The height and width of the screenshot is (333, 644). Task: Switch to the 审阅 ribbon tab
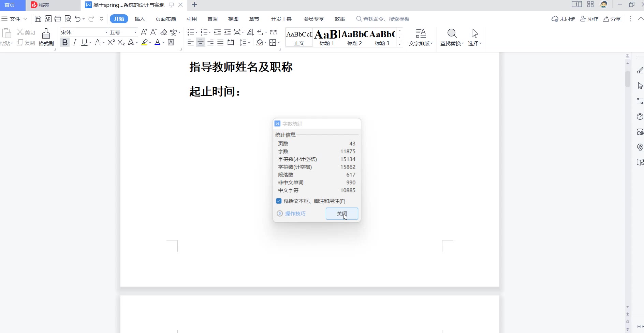(213, 19)
